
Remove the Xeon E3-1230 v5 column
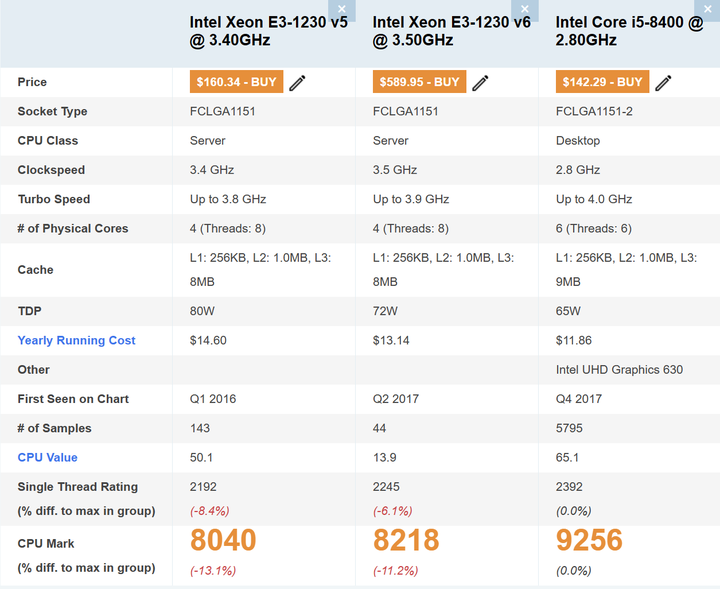(342, 9)
